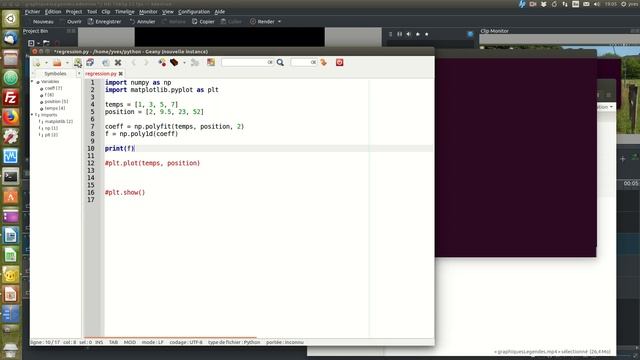Click the magnifier search icon in Geany
This screenshot has width=640, height=360.
click(280, 62)
